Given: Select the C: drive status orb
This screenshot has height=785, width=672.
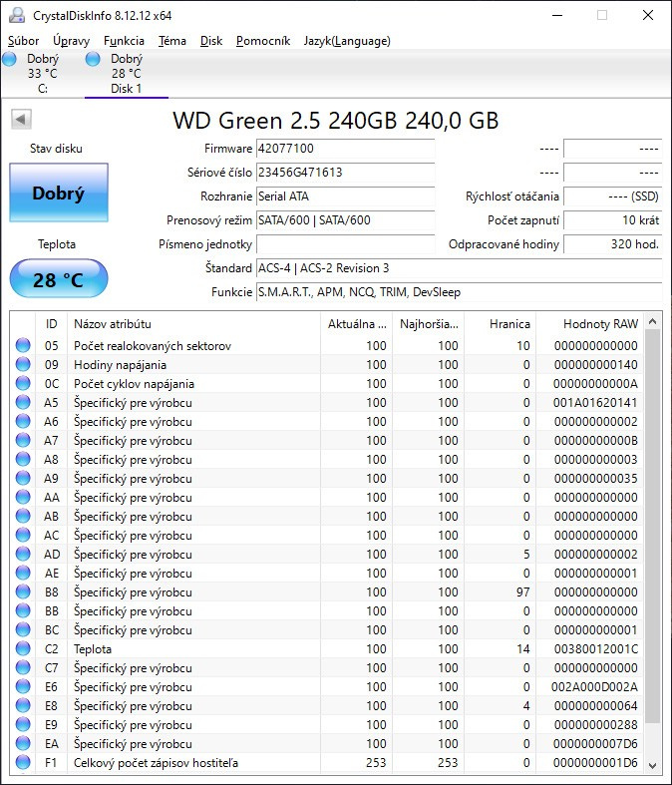Looking at the screenshot, I should tap(10, 59).
